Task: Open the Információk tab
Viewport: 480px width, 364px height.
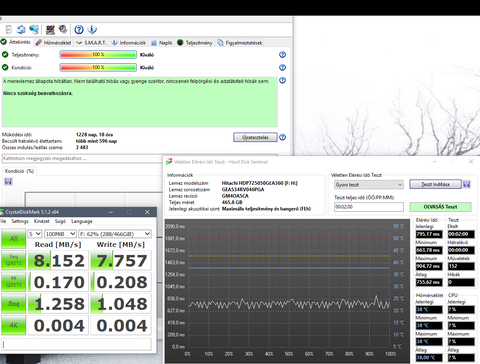Action: tap(129, 43)
